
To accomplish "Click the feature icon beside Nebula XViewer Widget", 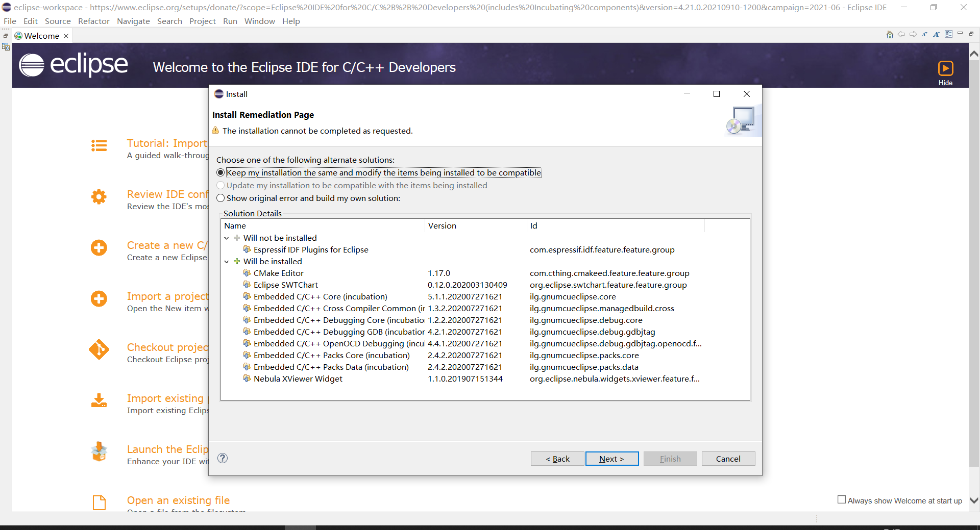I will (247, 378).
